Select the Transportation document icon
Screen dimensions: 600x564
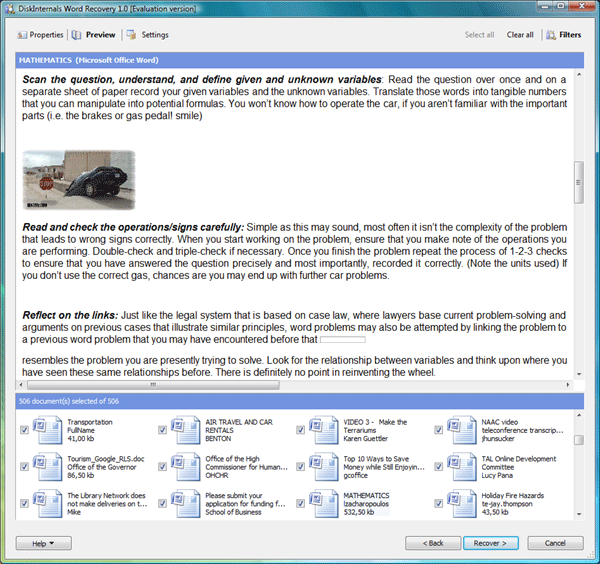[46, 430]
